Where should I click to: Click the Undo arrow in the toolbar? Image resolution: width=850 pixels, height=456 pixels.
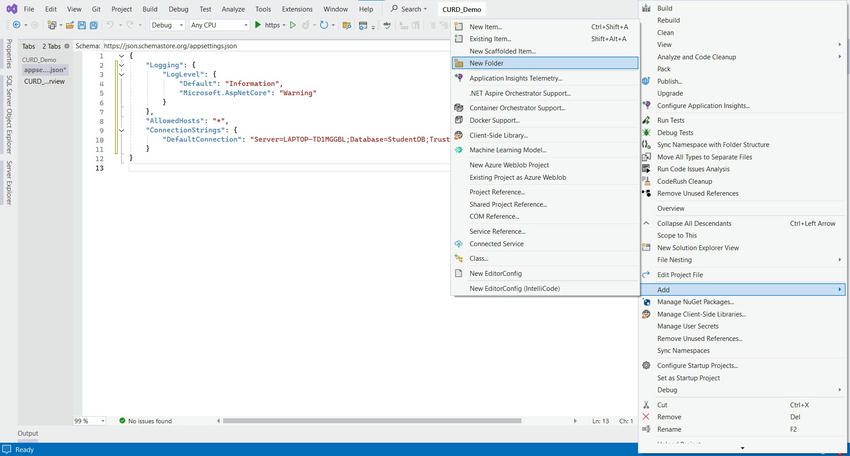pyautogui.click(x=110, y=25)
